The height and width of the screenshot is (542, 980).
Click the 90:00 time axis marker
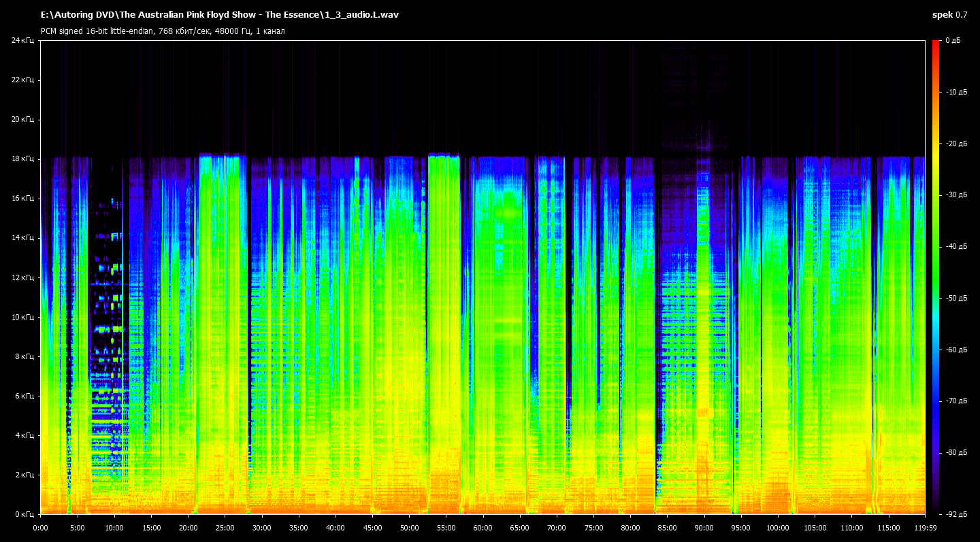tap(704, 527)
